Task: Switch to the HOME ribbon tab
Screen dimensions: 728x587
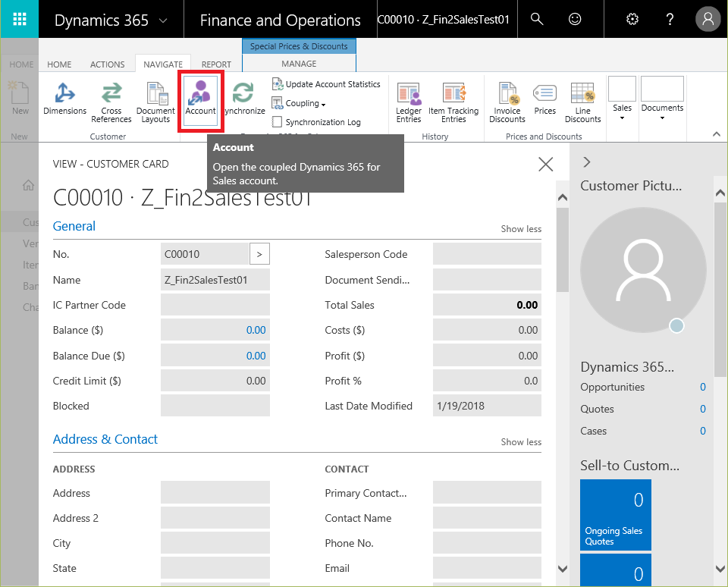Action: click(x=59, y=64)
